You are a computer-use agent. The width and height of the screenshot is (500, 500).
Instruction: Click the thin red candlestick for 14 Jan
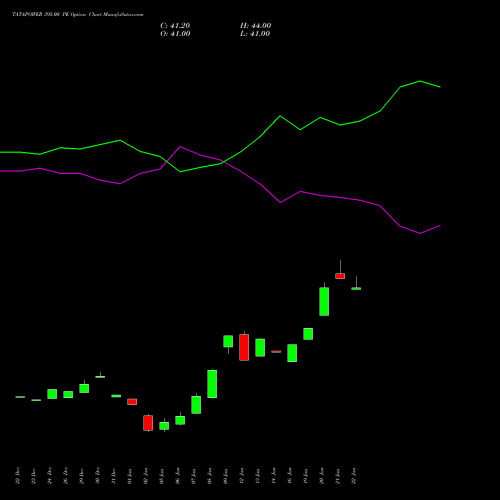tap(276, 351)
